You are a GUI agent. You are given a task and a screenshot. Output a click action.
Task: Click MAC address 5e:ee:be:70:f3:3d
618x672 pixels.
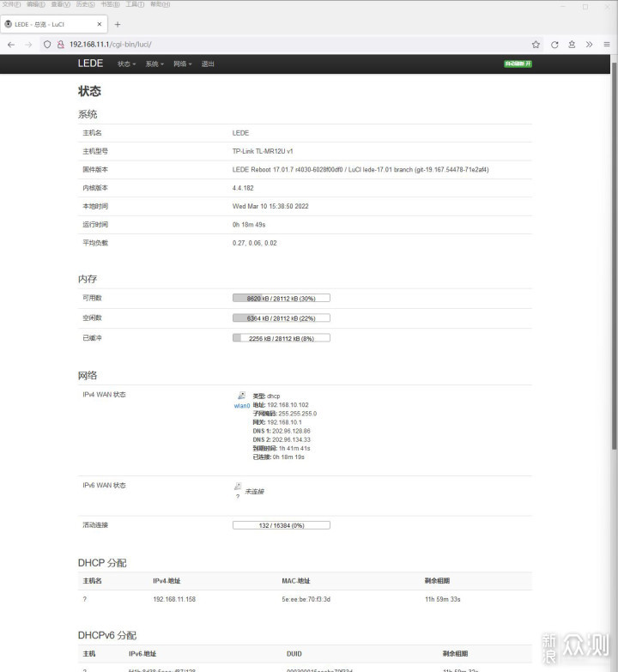pos(306,599)
